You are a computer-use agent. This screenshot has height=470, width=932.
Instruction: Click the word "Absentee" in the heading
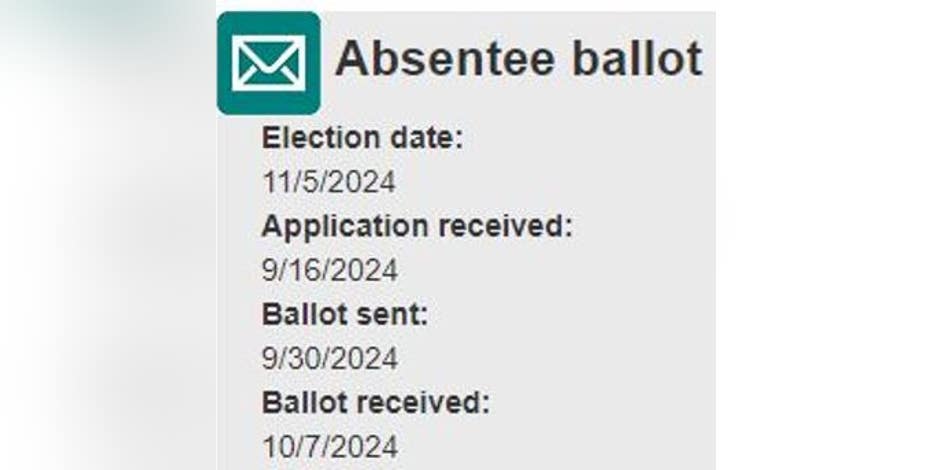click(x=445, y=60)
